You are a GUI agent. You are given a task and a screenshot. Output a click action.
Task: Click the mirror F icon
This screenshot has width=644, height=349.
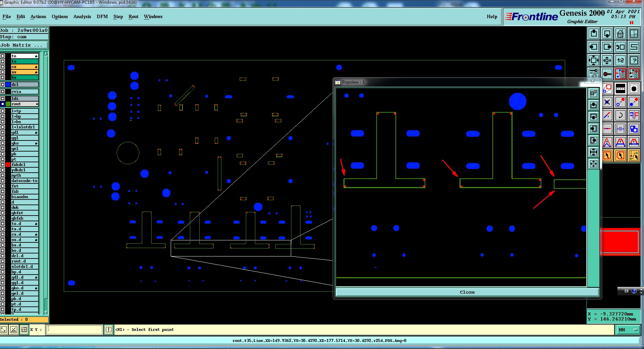pyautogui.click(x=634, y=116)
